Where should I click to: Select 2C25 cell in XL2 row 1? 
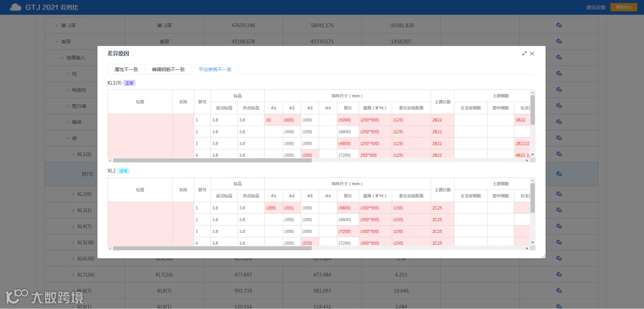(x=442, y=208)
